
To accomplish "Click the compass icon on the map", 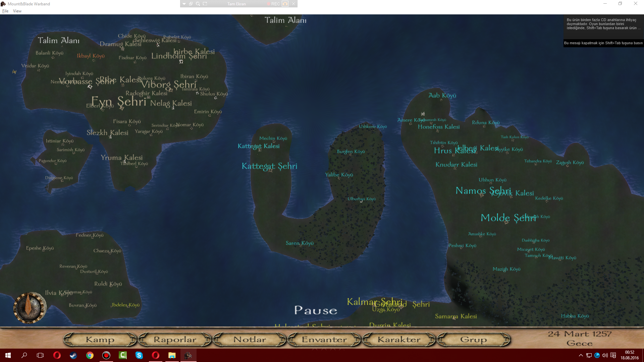I will pos(30,307).
